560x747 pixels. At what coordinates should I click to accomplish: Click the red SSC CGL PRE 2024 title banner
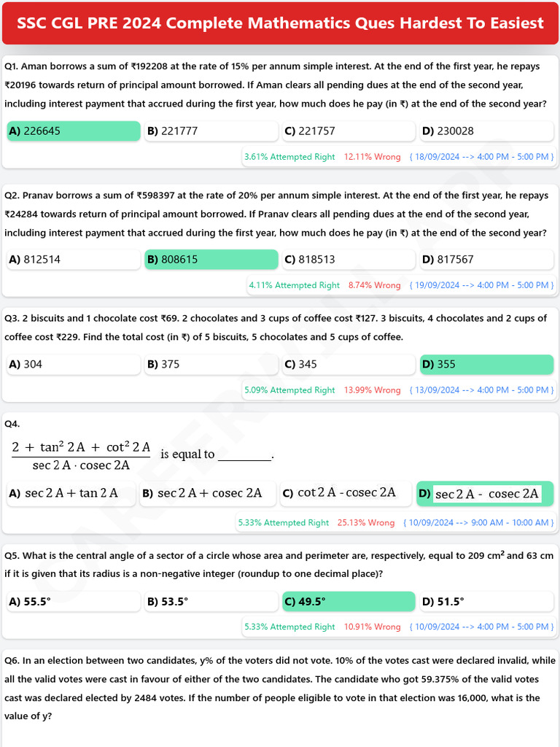(280, 23)
